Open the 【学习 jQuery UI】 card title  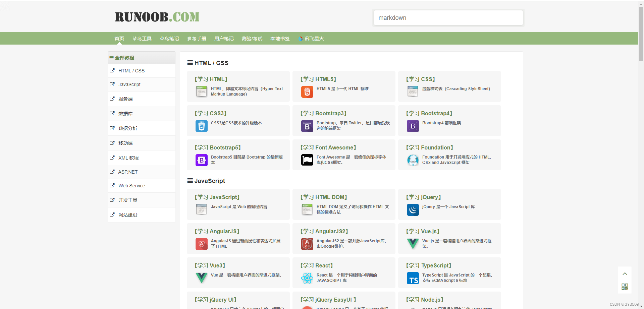tap(216, 300)
